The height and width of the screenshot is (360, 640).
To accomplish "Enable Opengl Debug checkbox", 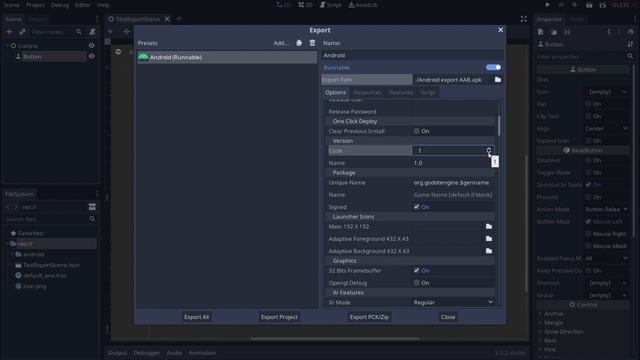I will point(416,283).
